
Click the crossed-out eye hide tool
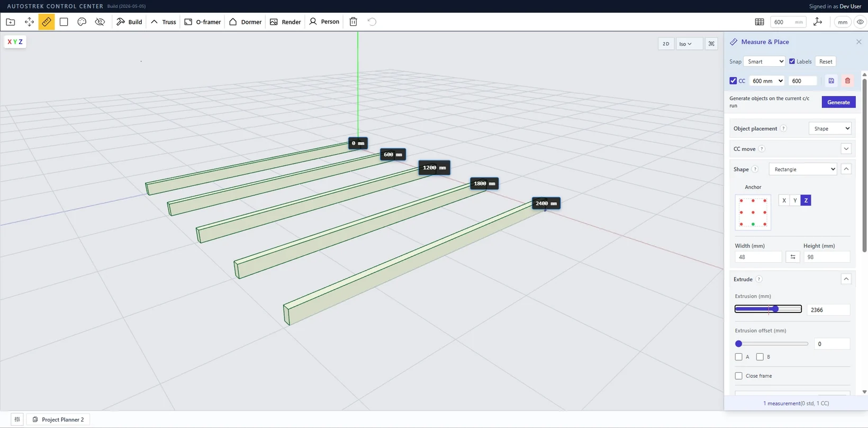tap(100, 22)
